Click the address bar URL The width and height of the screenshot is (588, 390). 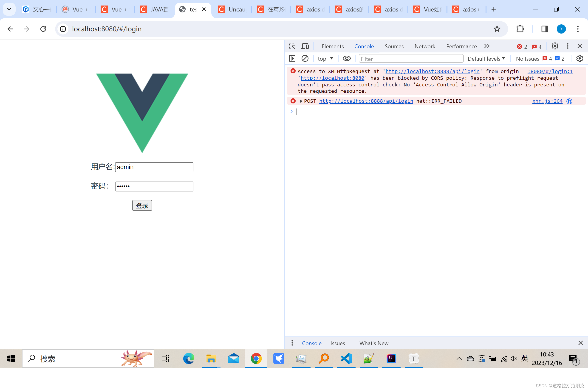[107, 29]
